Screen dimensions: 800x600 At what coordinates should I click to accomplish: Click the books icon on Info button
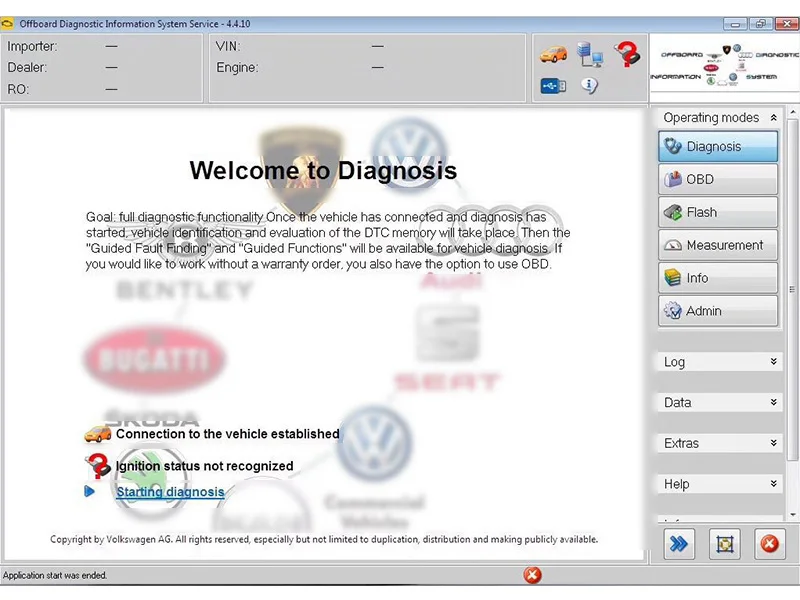[x=672, y=278]
